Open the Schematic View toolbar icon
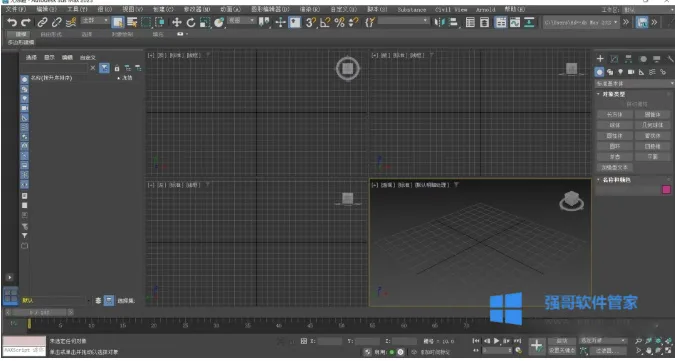This screenshot has width=675, height=361. [x=529, y=22]
